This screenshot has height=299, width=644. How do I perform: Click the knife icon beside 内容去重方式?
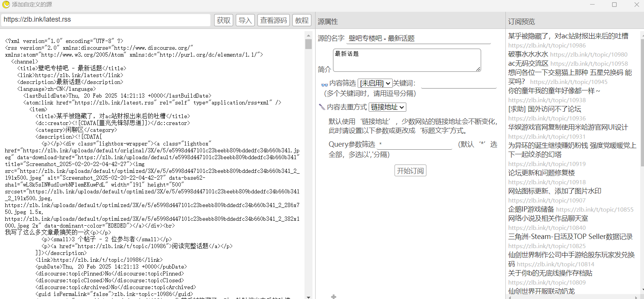pos(322,107)
